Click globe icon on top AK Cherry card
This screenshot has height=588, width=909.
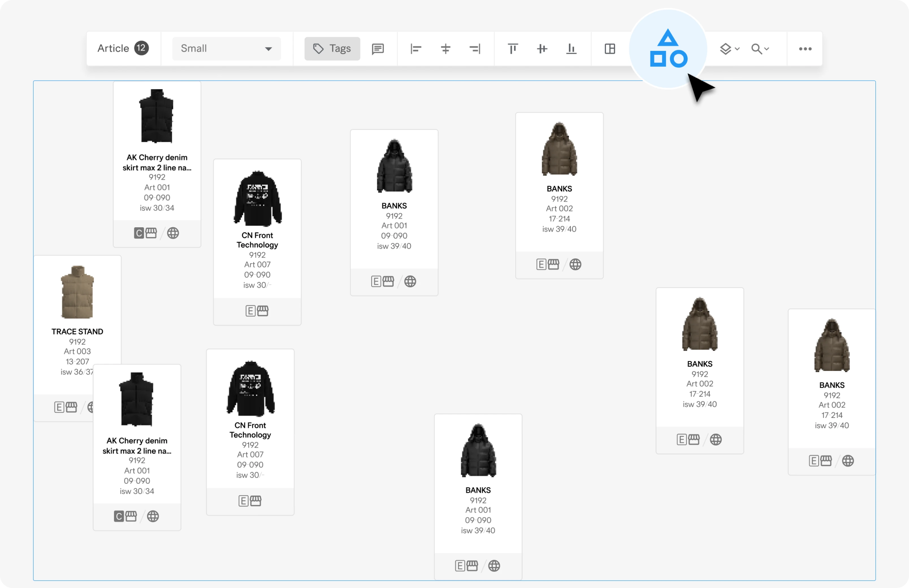click(x=173, y=233)
